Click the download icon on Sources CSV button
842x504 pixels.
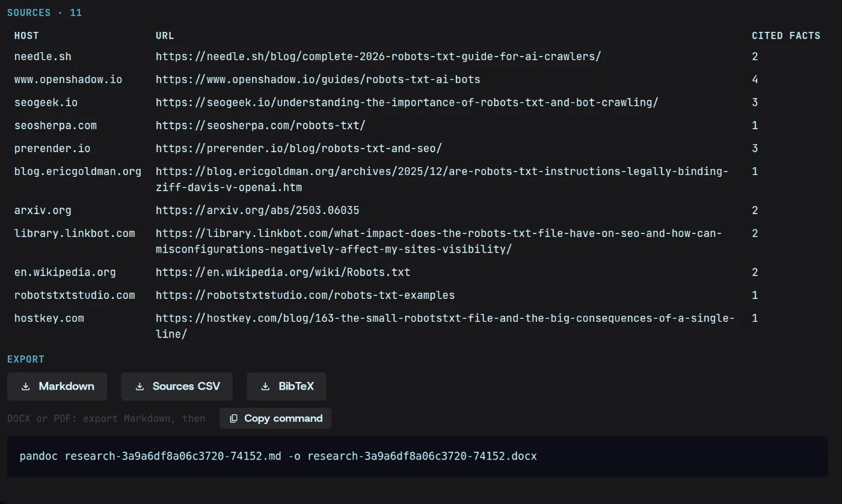tap(140, 387)
